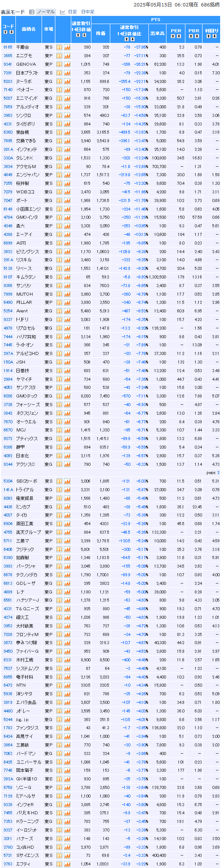Sort 通常取引14日終値 column descending

coord(83,35)
